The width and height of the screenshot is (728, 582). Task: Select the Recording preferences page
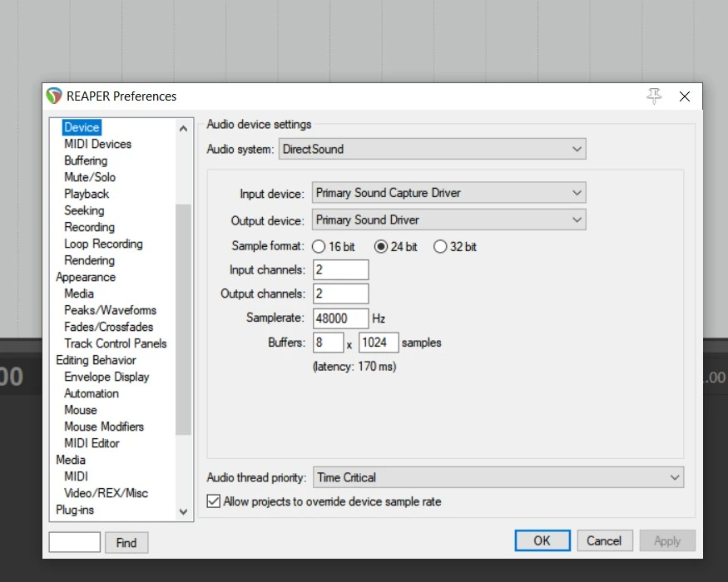click(x=90, y=227)
